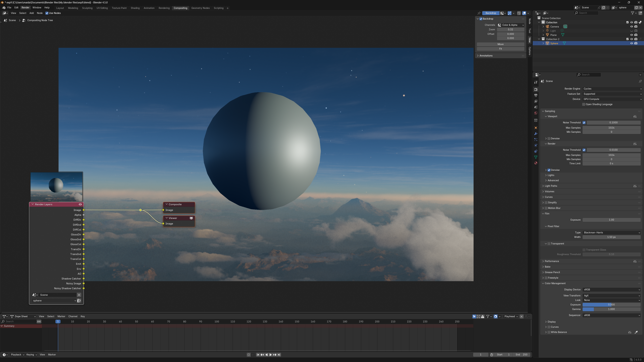Screen dimensions: 644x362
Task: Open the Physics properties tab icon
Action: click(x=536, y=145)
